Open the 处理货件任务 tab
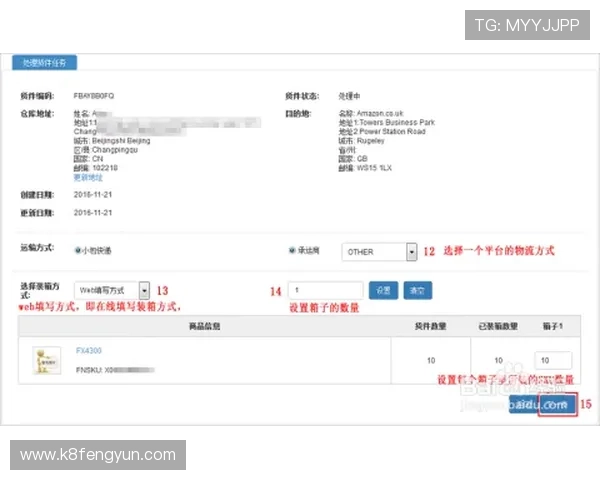 point(44,63)
